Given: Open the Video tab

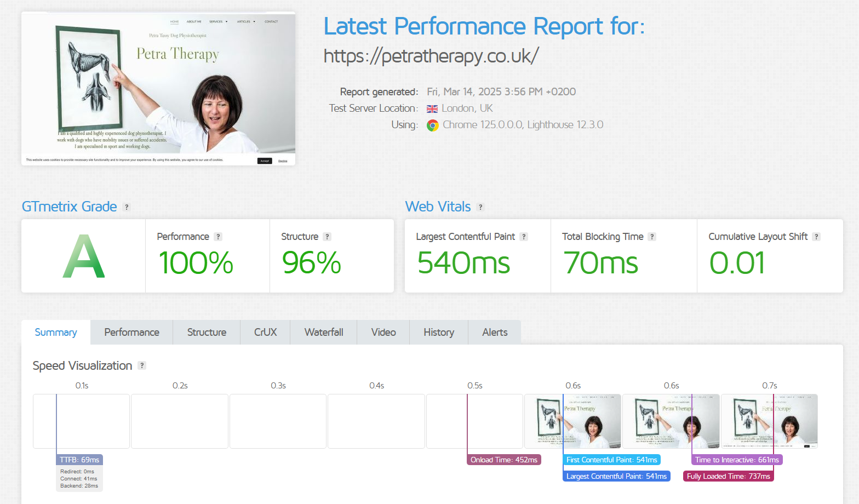Looking at the screenshot, I should [x=383, y=333].
